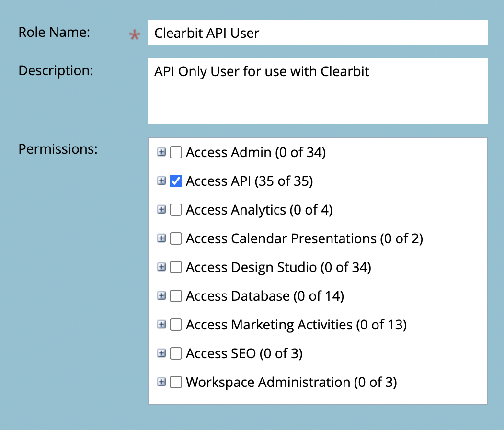504x430 pixels.
Task: Click the 'Access Database (0 of 14)' label
Action: [265, 296]
